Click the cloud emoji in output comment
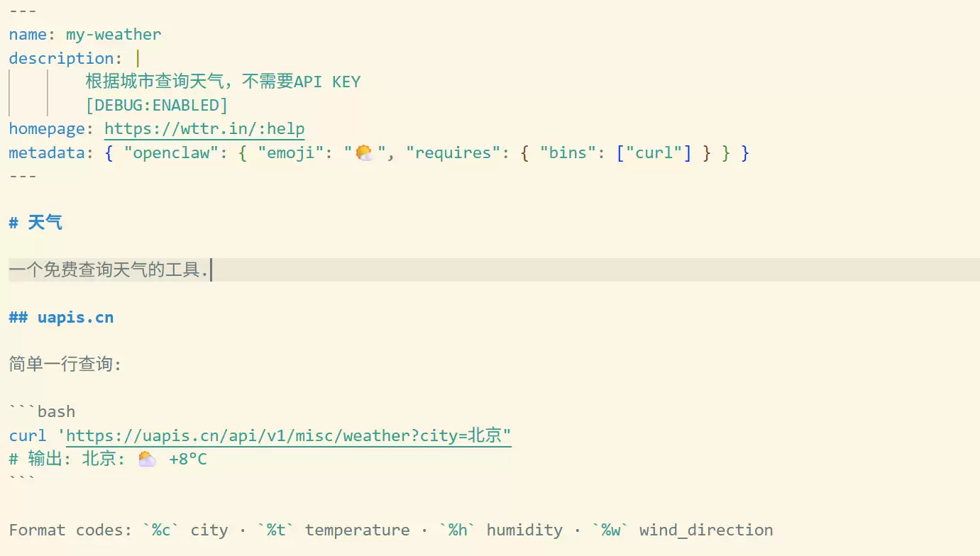 pos(147,459)
